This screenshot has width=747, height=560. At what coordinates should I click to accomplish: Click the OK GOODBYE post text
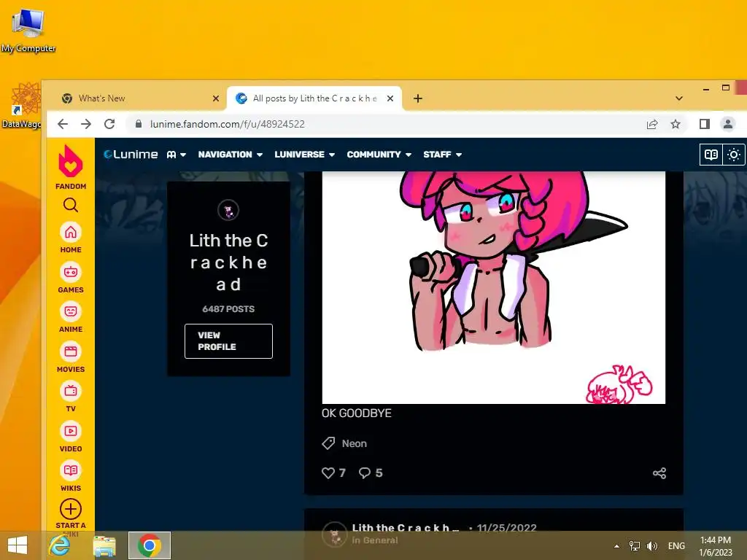[x=356, y=413]
